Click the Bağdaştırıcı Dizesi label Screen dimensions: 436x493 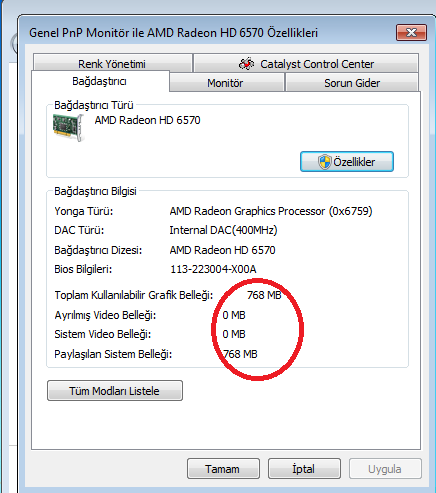pos(98,250)
